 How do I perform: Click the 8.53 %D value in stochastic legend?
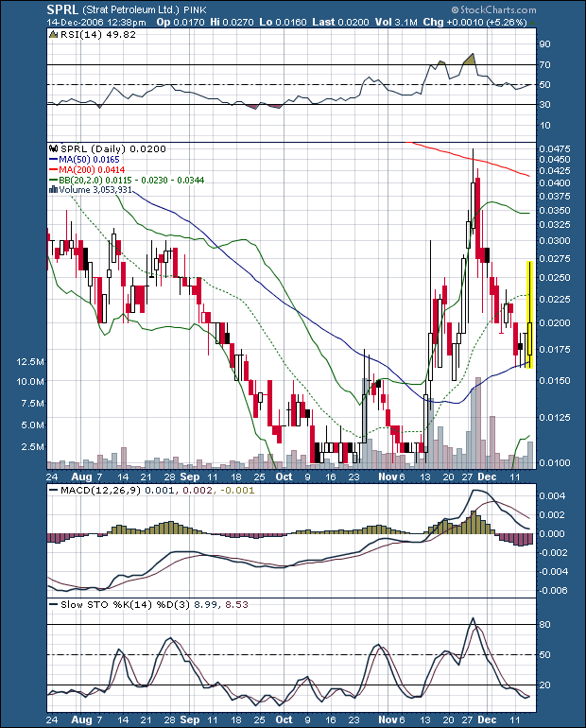(x=236, y=605)
